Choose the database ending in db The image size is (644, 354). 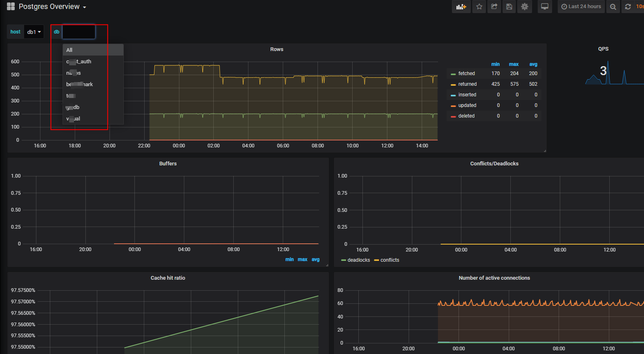point(93,107)
